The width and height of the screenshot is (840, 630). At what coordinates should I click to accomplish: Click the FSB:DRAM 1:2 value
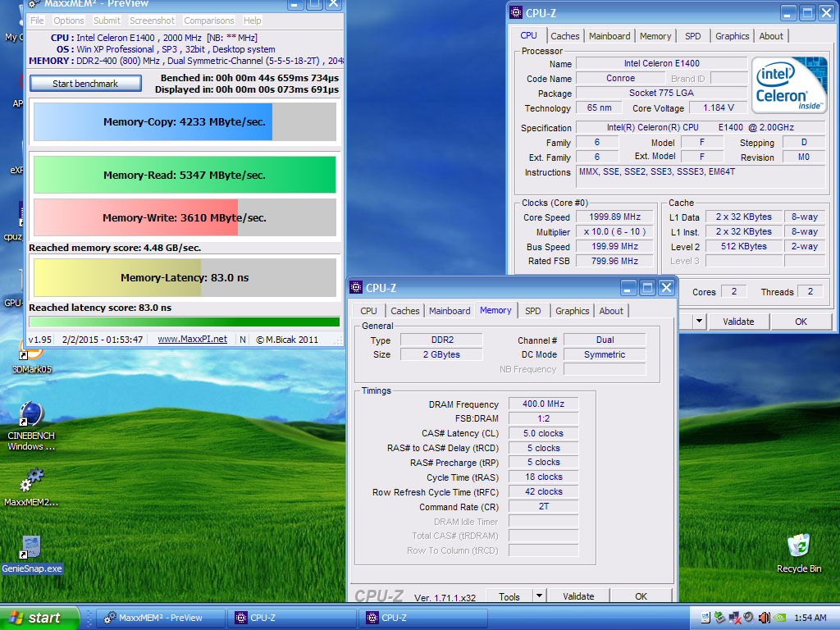[543, 418]
